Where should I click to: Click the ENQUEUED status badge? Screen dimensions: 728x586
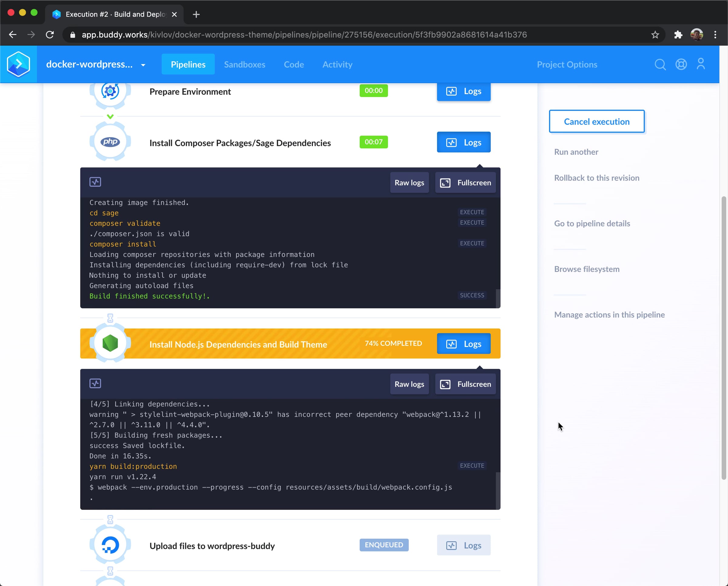tap(384, 545)
